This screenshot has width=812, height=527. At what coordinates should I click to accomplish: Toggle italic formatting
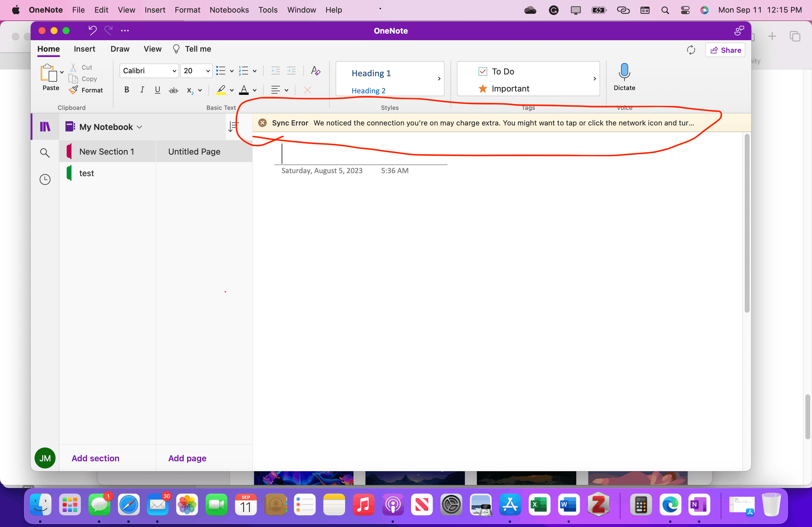(x=142, y=90)
